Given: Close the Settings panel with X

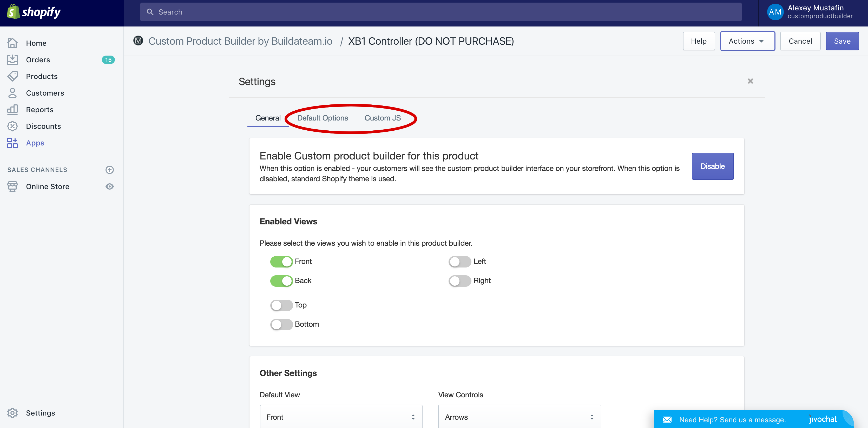Looking at the screenshot, I should [x=750, y=81].
